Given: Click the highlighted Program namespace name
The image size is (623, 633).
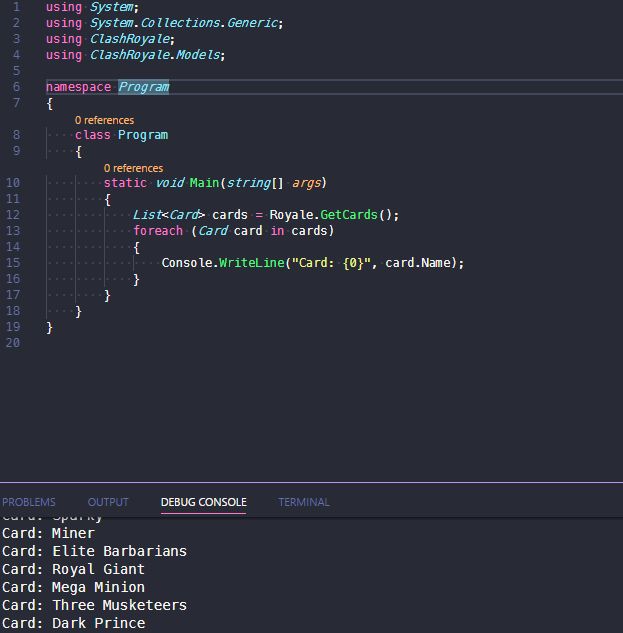Looking at the screenshot, I should pyautogui.click(x=144, y=87).
